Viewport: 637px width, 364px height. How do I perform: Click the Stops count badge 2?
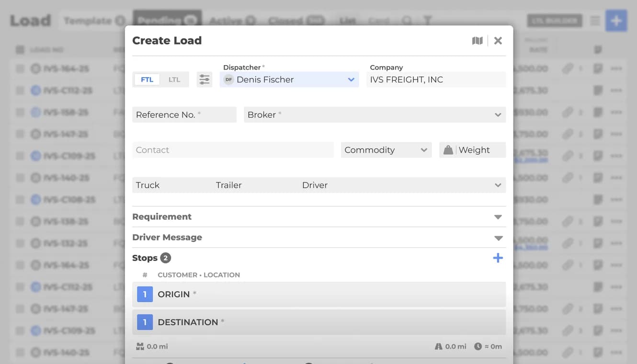[165, 258]
